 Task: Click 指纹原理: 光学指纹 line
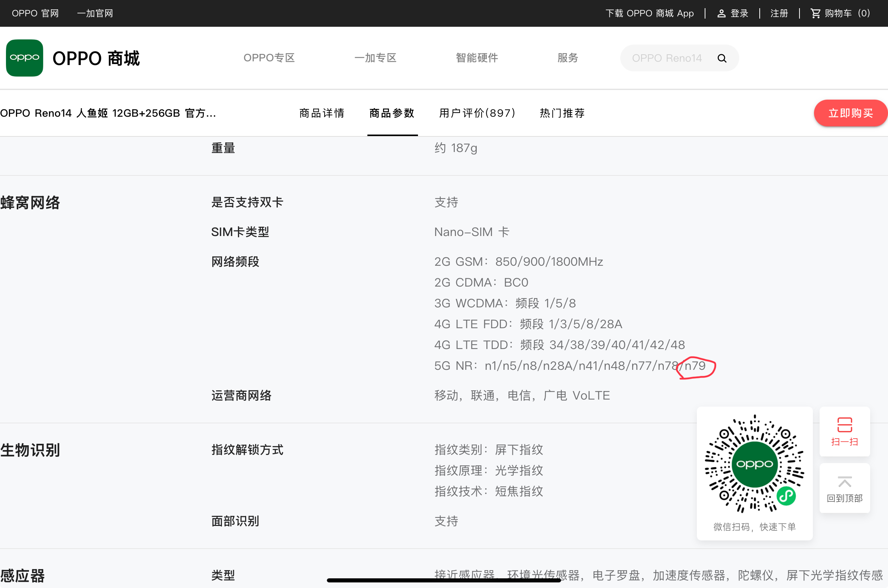point(489,471)
